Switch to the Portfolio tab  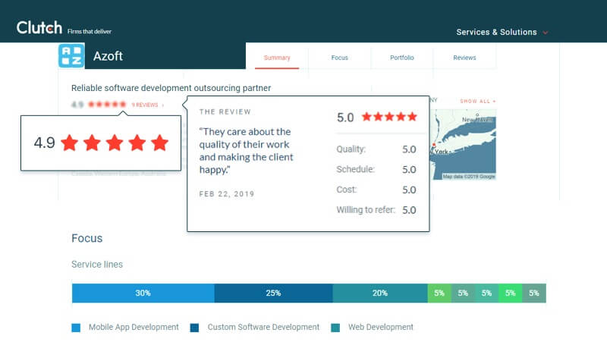402,58
